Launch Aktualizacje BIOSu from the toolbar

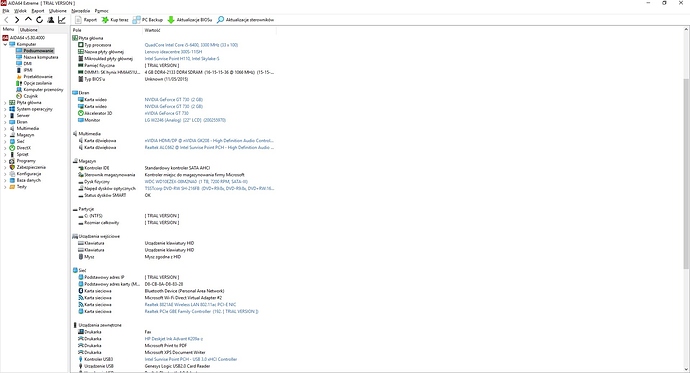click(x=190, y=20)
